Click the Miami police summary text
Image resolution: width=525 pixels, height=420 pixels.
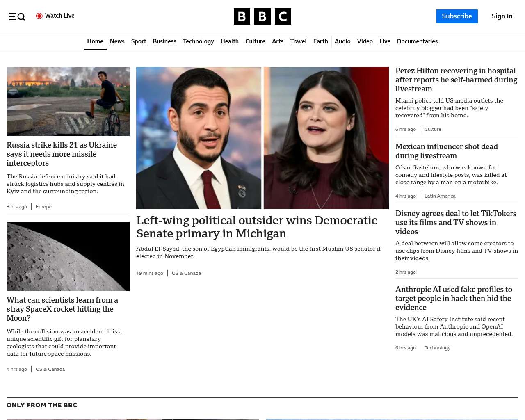tap(449, 108)
